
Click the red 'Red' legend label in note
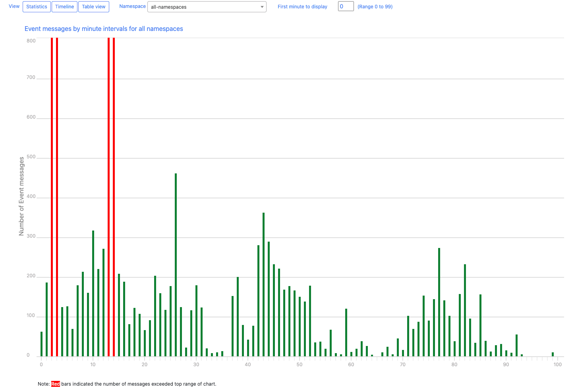click(56, 384)
